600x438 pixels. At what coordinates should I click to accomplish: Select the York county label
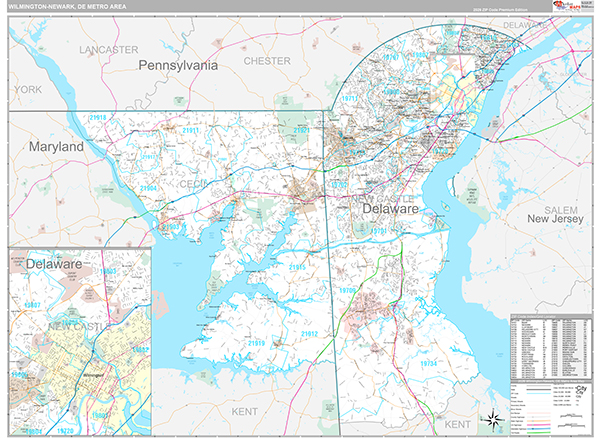click(x=29, y=90)
